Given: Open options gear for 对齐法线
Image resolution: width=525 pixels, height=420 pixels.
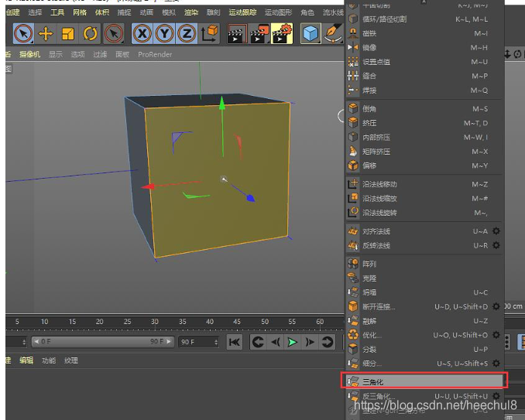Looking at the screenshot, I should tap(496, 231).
